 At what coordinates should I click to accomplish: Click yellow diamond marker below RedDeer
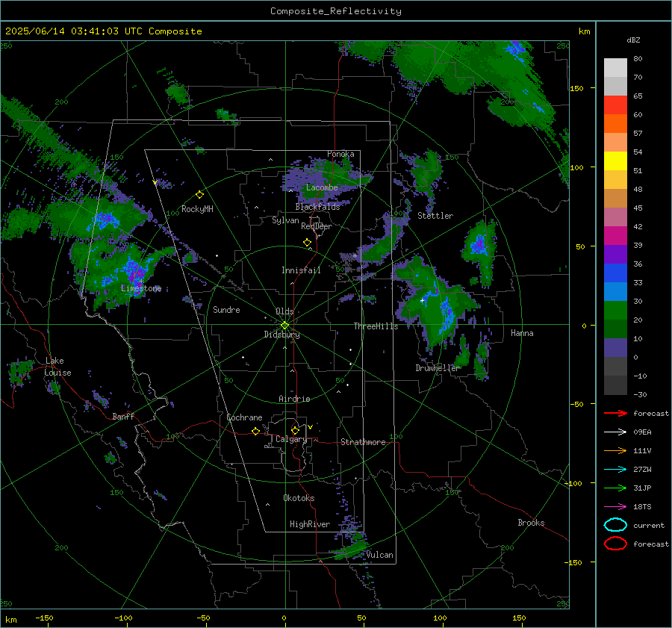(308, 243)
